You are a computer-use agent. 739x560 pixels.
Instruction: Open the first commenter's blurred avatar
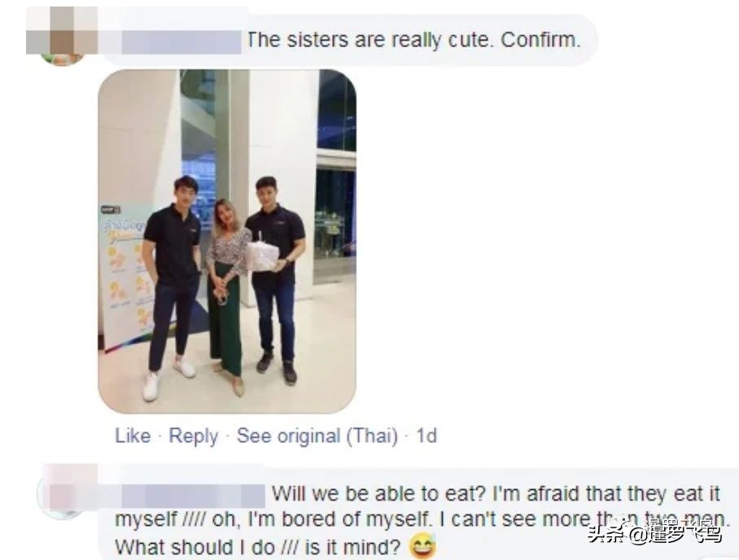coord(62,37)
